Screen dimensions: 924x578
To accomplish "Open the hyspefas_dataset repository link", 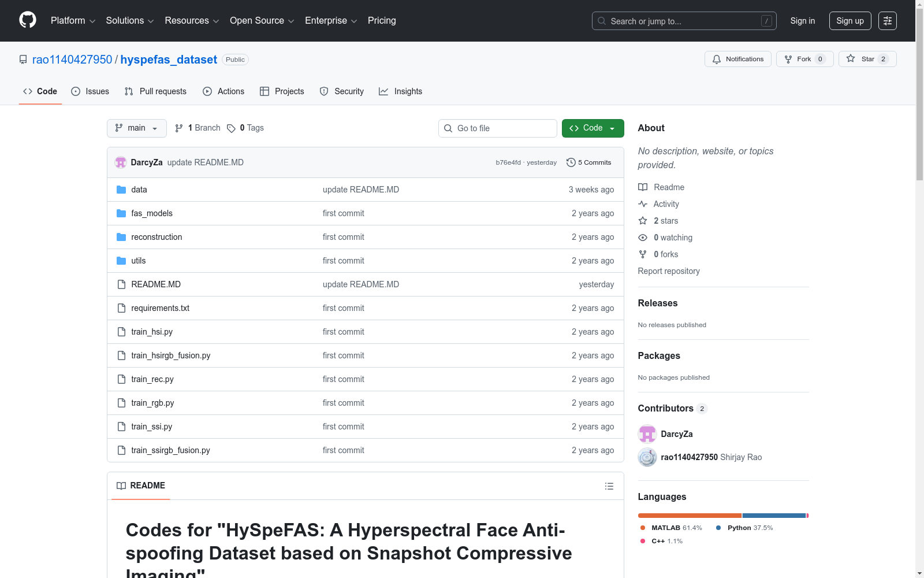I will point(169,60).
